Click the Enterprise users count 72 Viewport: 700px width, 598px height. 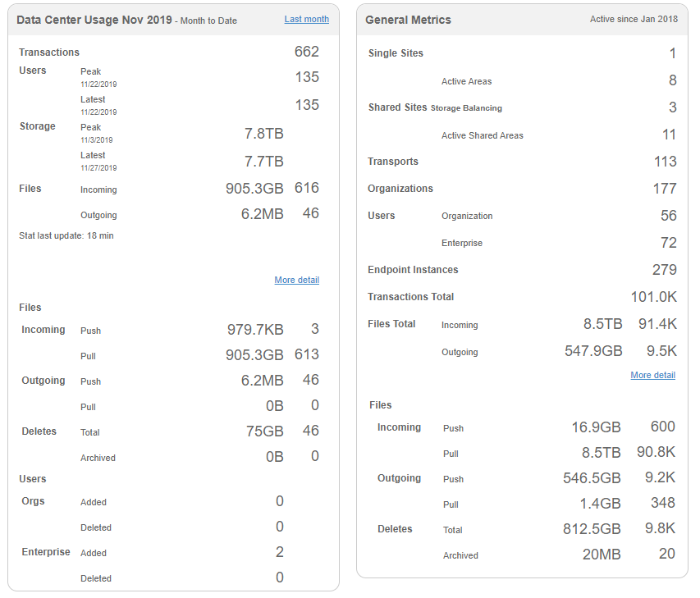(x=668, y=243)
